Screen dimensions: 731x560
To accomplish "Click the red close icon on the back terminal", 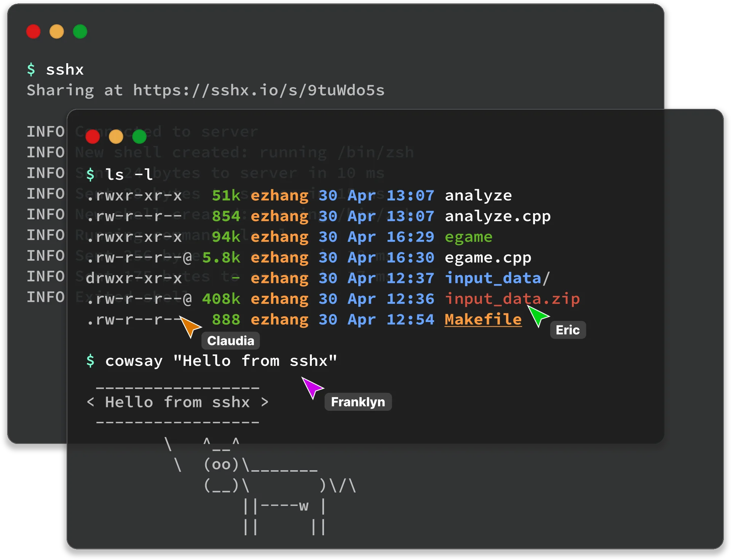I will (x=34, y=32).
